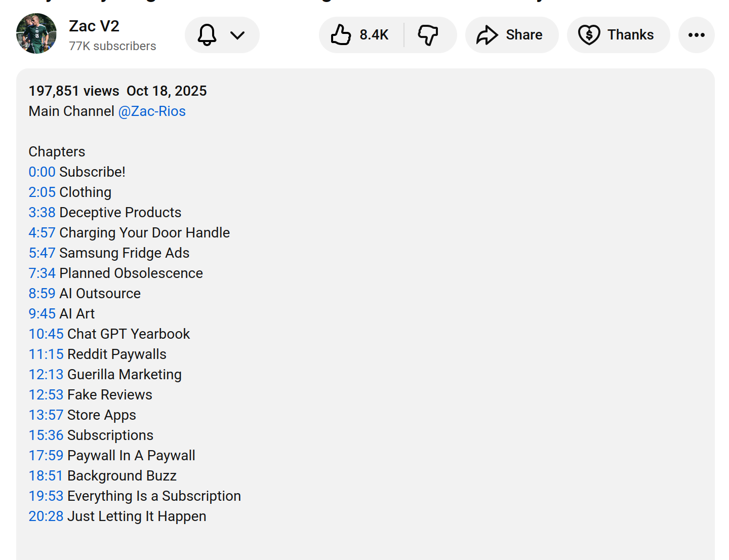This screenshot has width=729, height=560.
Task: Jump to 18:51 Background Buzz timestamp
Action: (x=46, y=476)
